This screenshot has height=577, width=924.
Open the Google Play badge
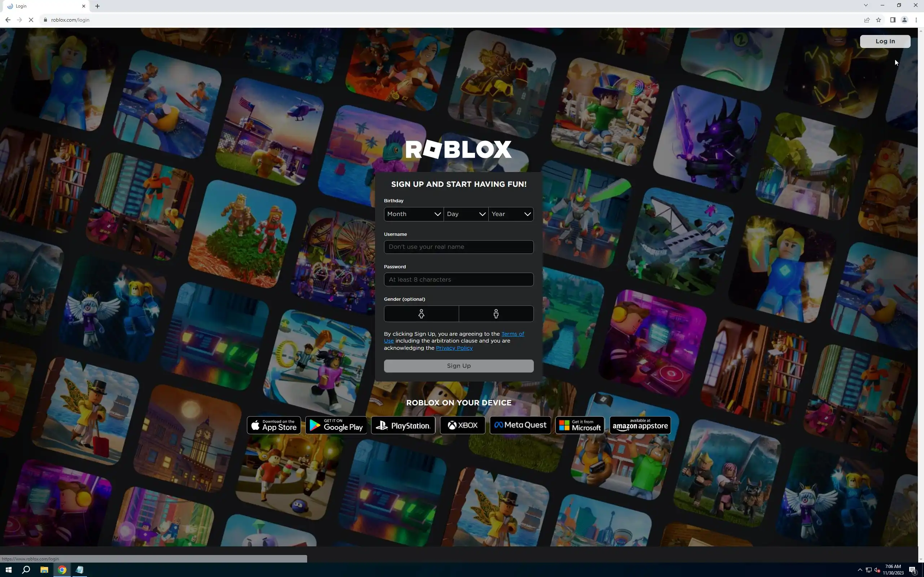(336, 425)
